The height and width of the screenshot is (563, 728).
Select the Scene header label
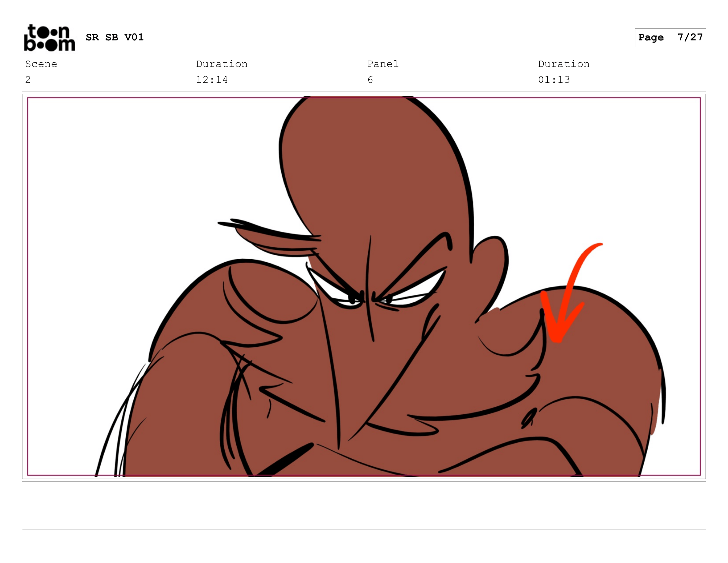[x=41, y=64]
